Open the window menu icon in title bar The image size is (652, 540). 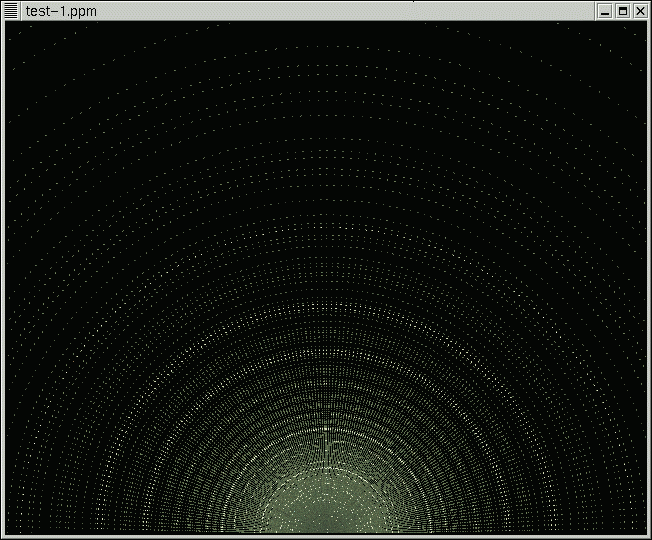click(11, 11)
